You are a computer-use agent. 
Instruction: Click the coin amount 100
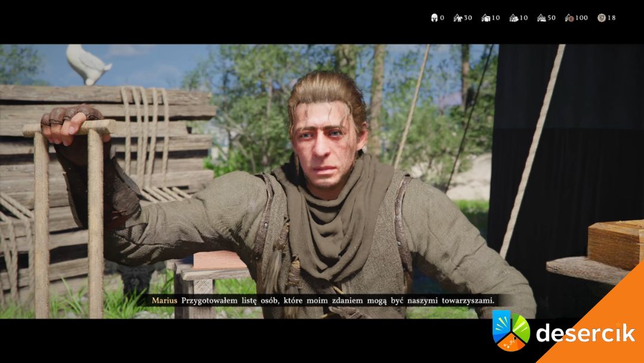[x=581, y=18]
